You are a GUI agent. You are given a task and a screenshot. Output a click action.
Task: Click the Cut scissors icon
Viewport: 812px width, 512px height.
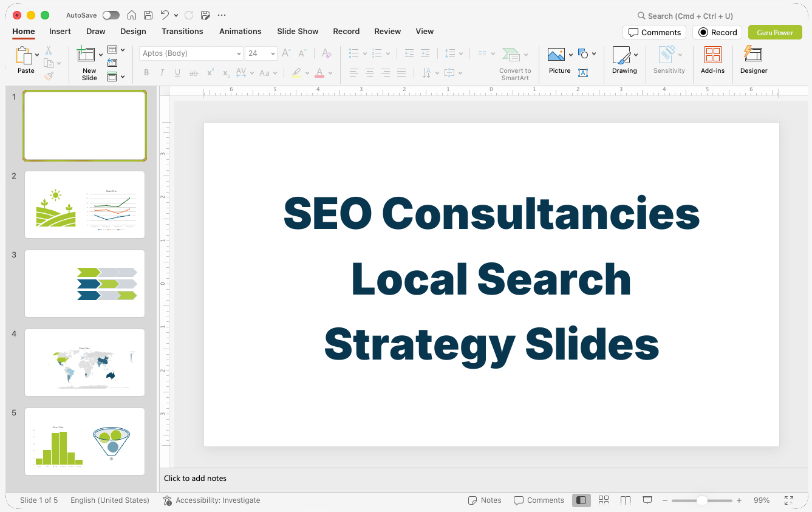click(49, 50)
